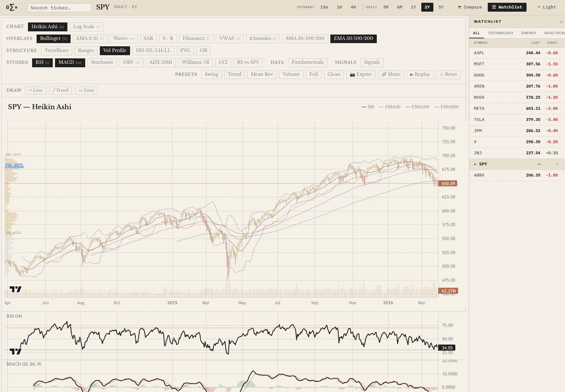Disable the Bollinger overlay
The width and height of the screenshot is (565, 392).
click(x=53, y=38)
